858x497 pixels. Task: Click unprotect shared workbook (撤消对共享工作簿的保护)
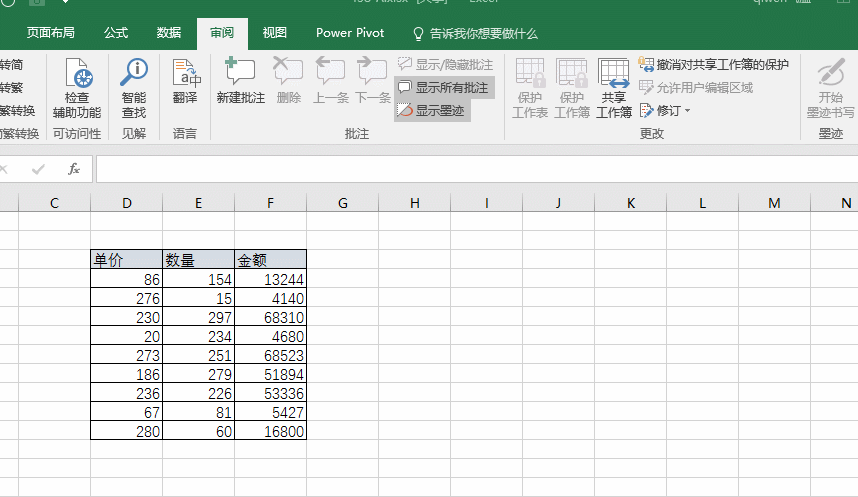point(714,65)
